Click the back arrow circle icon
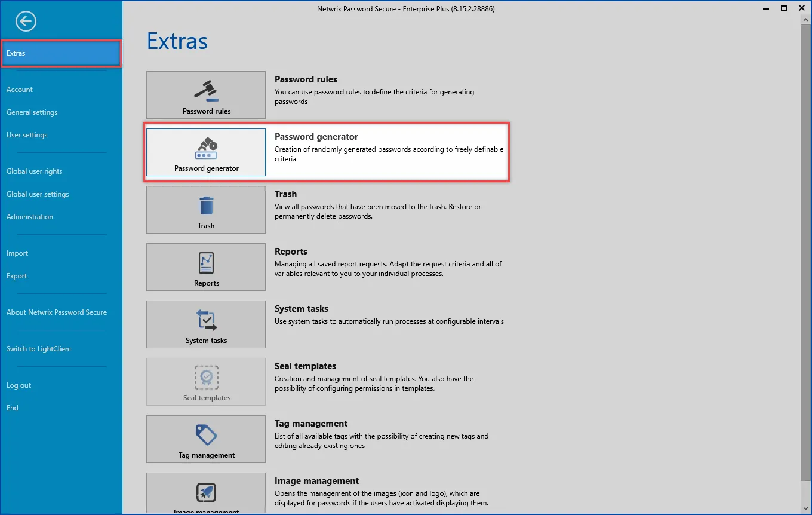 click(x=26, y=22)
